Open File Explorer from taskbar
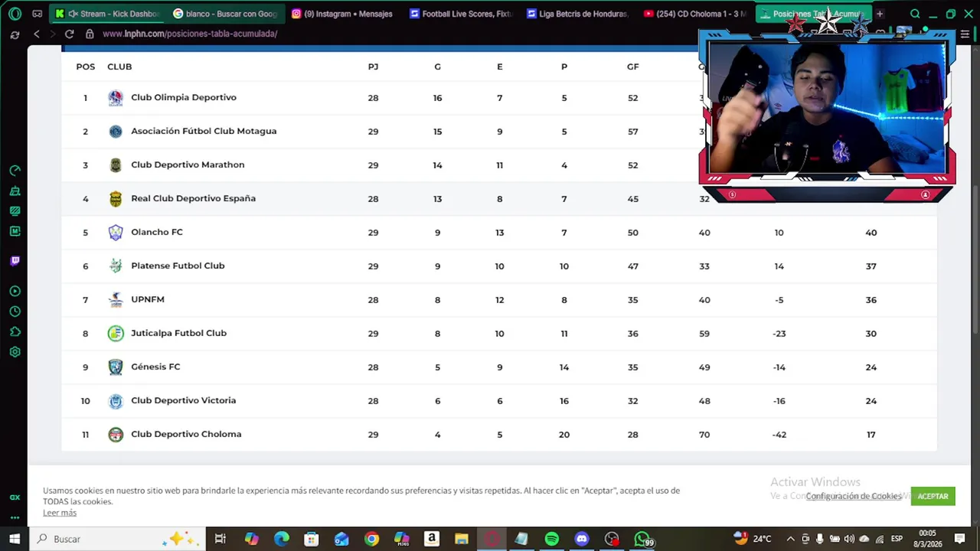The width and height of the screenshot is (980, 551). coord(461,539)
